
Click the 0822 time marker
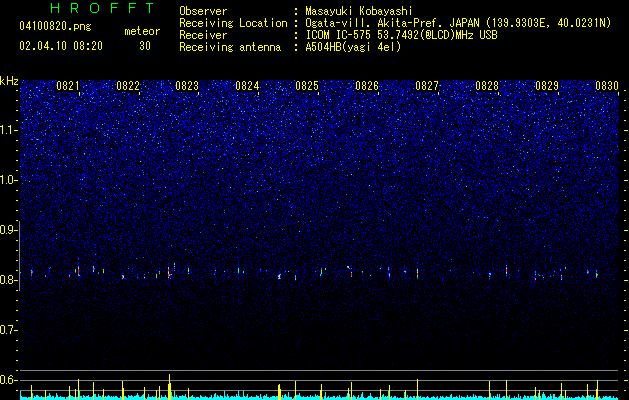(128, 86)
